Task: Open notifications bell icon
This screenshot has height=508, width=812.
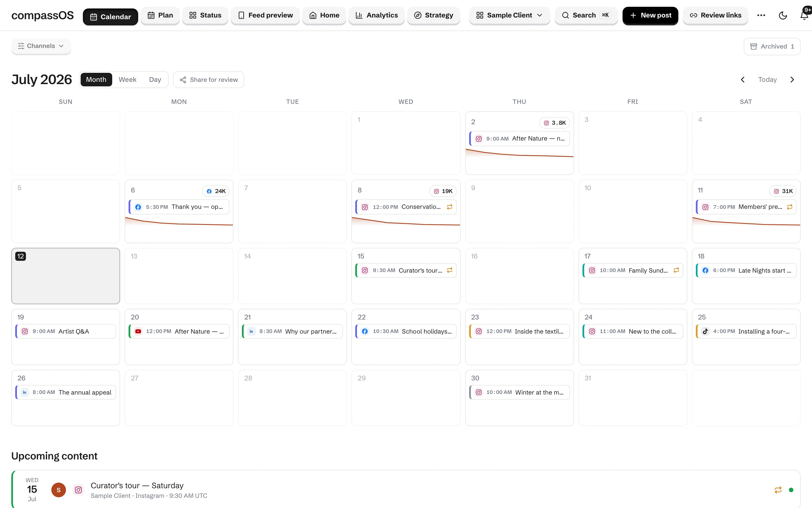Action: tap(804, 16)
